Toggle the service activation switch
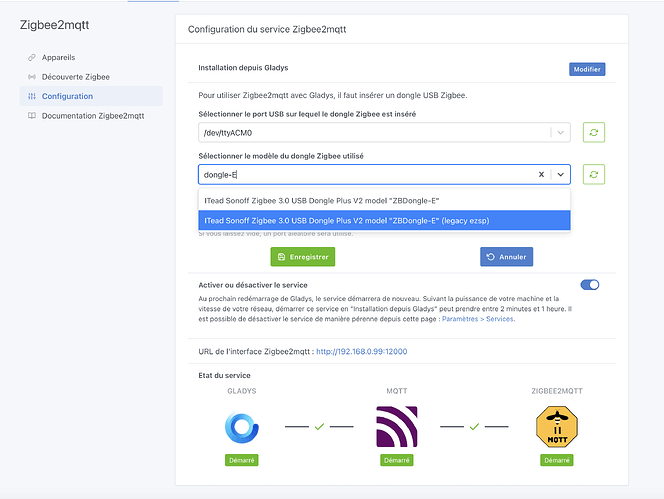Screen dimensions: 664x499 [x=589, y=285]
